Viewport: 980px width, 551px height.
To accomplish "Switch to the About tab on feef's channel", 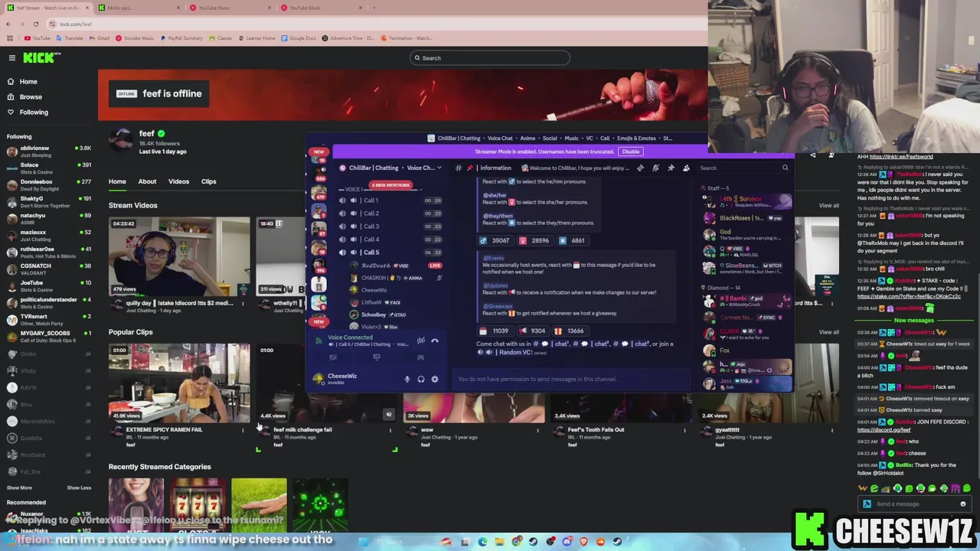I will (147, 181).
